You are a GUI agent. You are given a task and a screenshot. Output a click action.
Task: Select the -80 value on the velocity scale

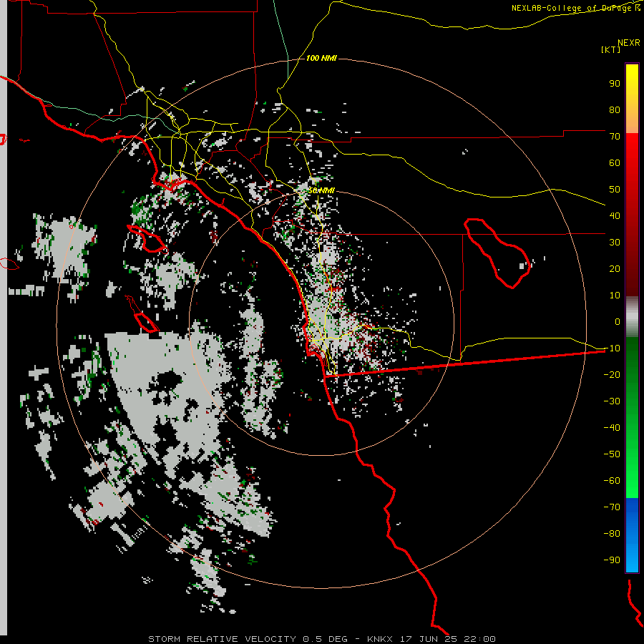[x=612, y=534]
